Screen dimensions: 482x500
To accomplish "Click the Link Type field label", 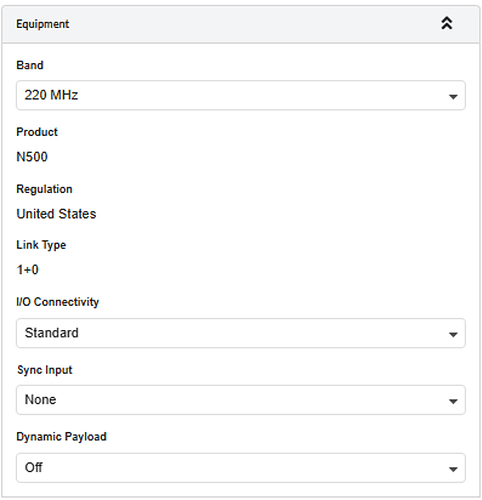I will tap(41, 245).
